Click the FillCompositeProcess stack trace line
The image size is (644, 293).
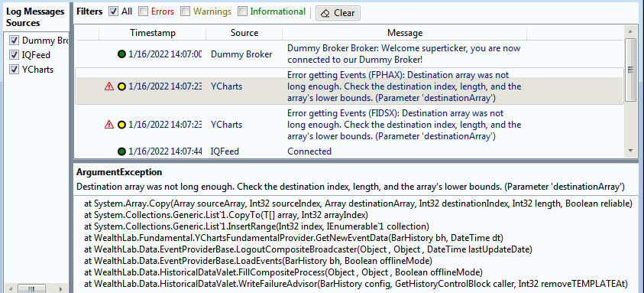click(283, 272)
